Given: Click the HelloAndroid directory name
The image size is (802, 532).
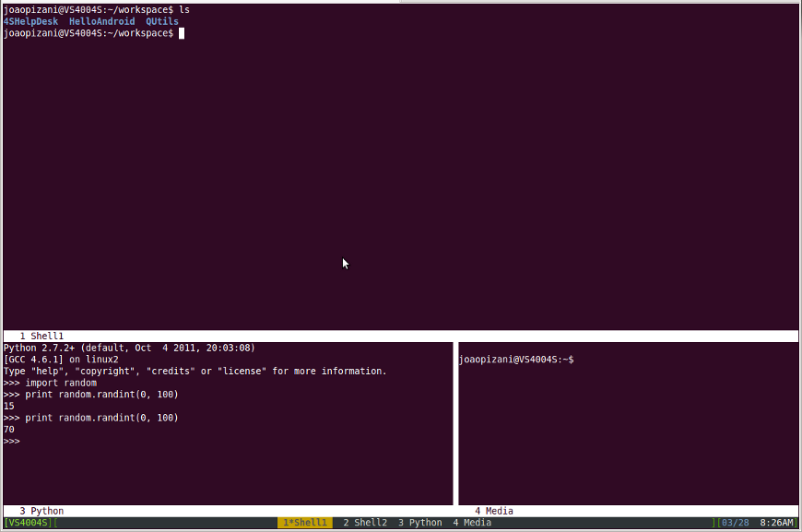Looking at the screenshot, I should (x=101, y=21).
